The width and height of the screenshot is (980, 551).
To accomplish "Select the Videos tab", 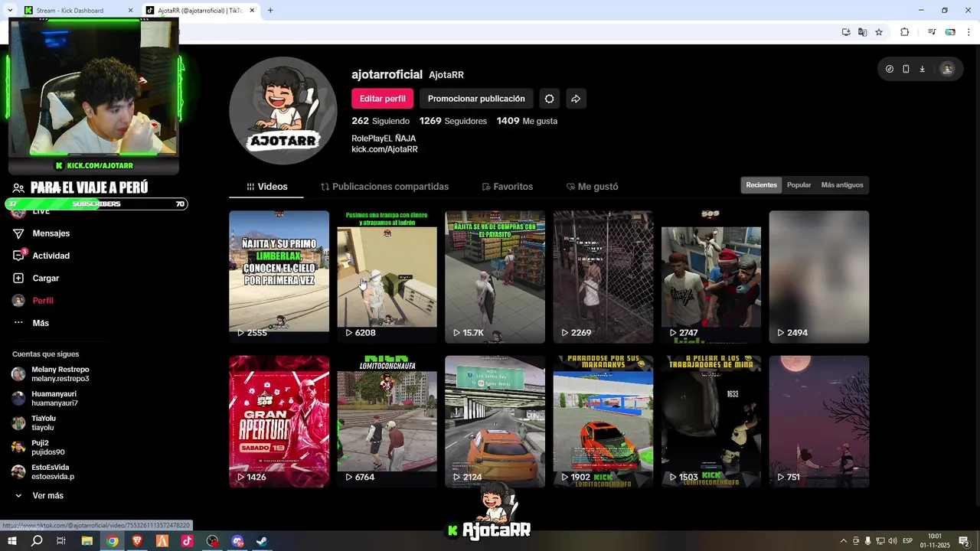I will (266, 187).
